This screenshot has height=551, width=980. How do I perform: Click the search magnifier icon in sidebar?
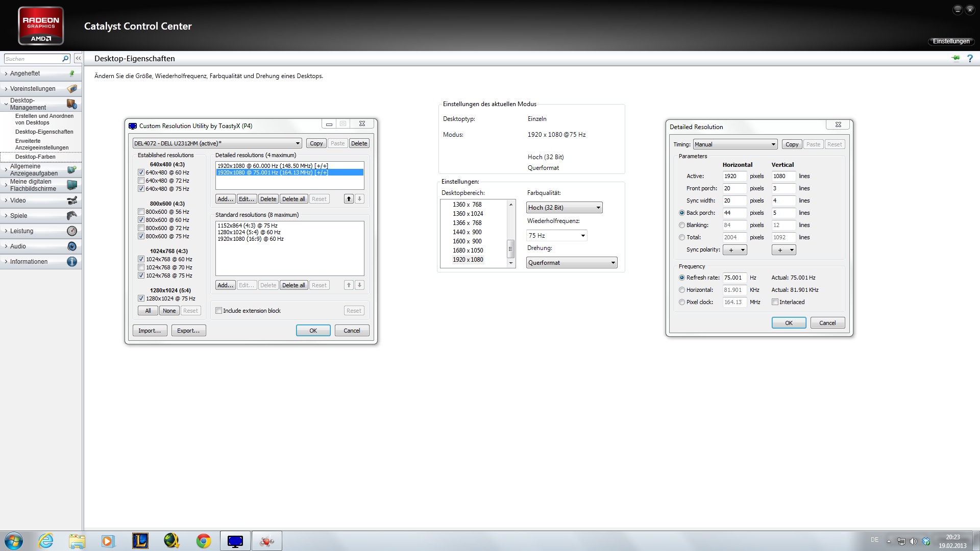[x=65, y=59]
